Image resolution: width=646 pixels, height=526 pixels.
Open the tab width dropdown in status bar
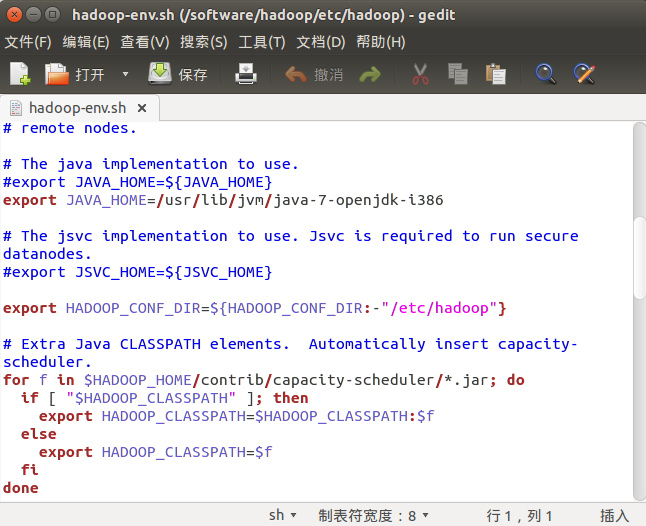pyautogui.click(x=374, y=515)
